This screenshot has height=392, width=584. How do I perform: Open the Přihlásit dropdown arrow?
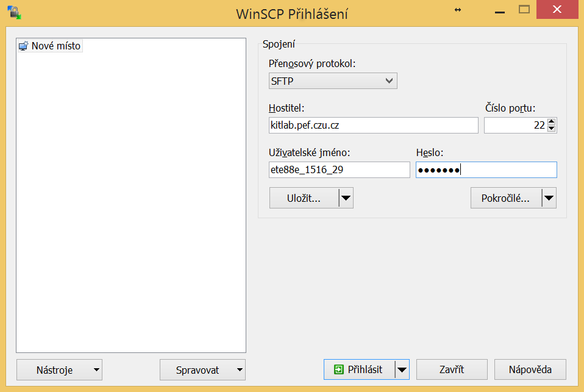402,369
